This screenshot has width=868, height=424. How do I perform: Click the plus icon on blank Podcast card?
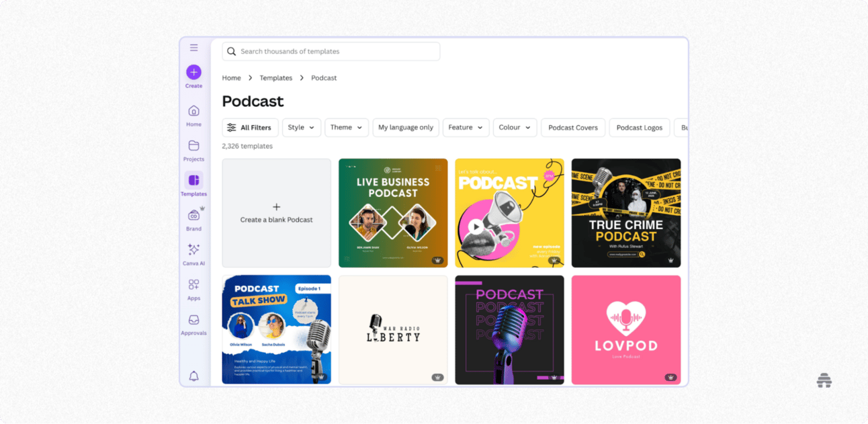pyautogui.click(x=277, y=207)
